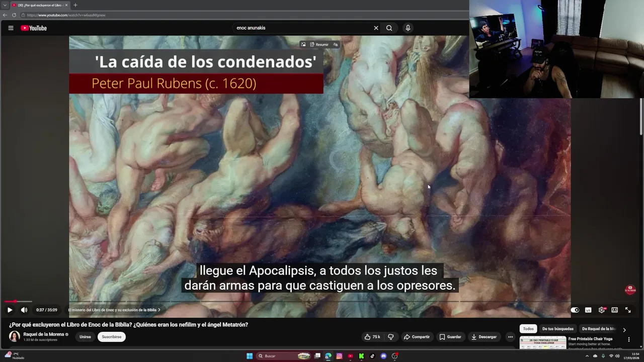Enter fullscreen mode
Image resolution: width=644 pixels, height=362 pixels.
(628, 310)
